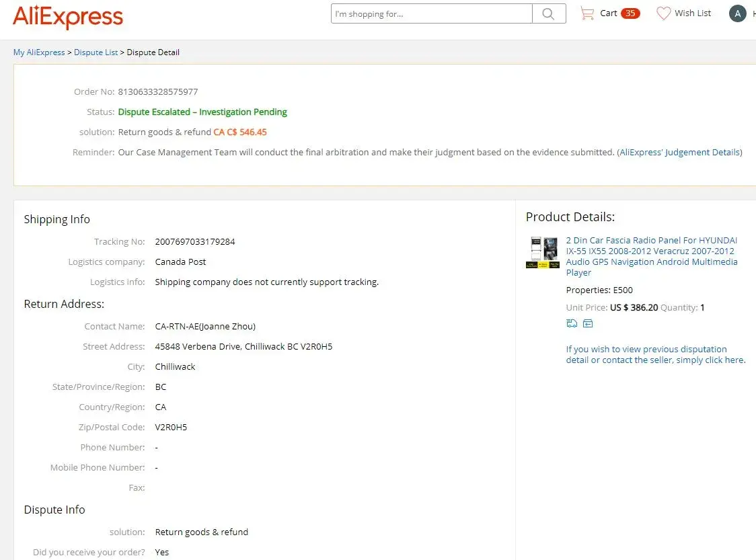Click the AliExpress logo
The height and width of the screenshot is (560, 756).
68,17
